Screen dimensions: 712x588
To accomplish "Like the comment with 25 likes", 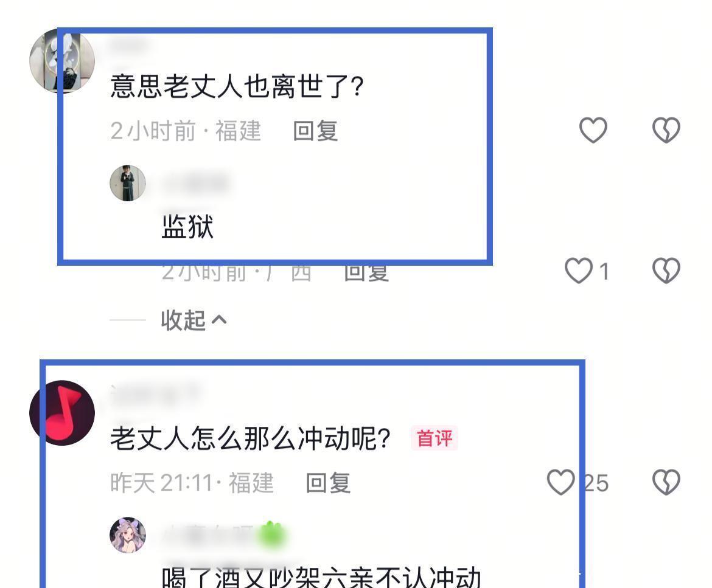I will coord(561,482).
